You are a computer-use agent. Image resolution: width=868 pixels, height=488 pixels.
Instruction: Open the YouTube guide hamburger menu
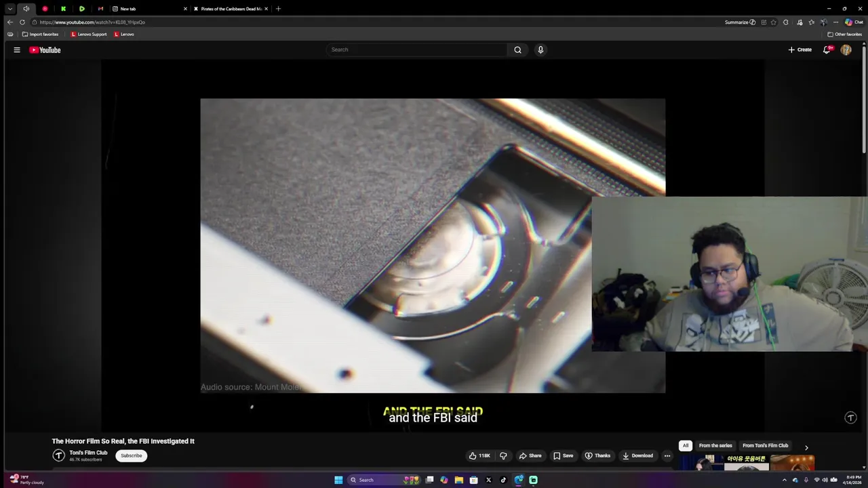17,49
